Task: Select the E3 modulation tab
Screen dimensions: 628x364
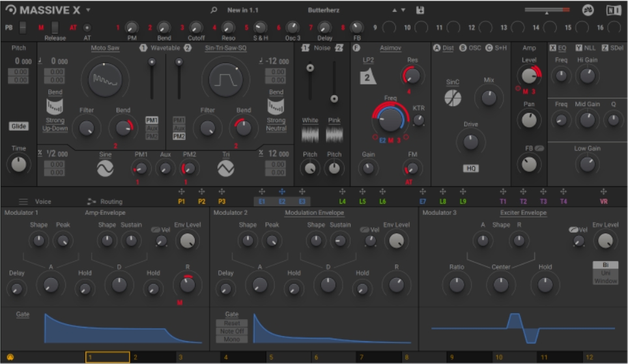Action: [302, 201]
